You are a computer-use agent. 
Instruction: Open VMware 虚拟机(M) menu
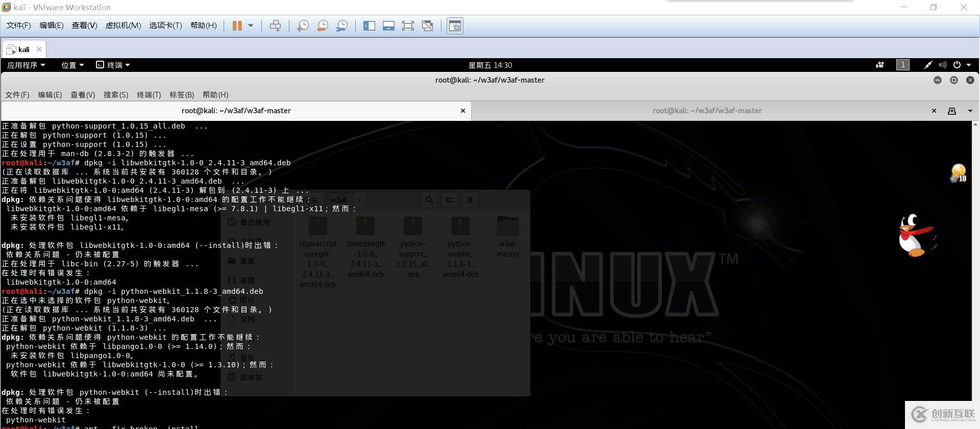(123, 26)
